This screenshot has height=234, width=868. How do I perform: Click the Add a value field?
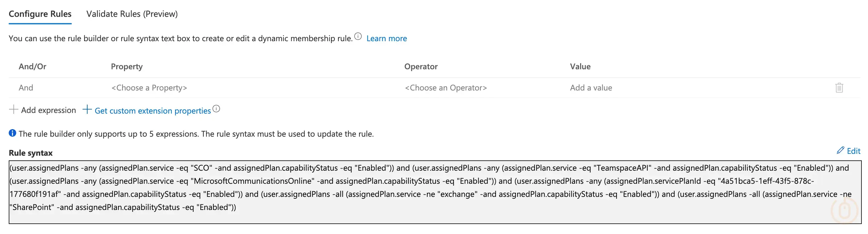(x=591, y=88)
